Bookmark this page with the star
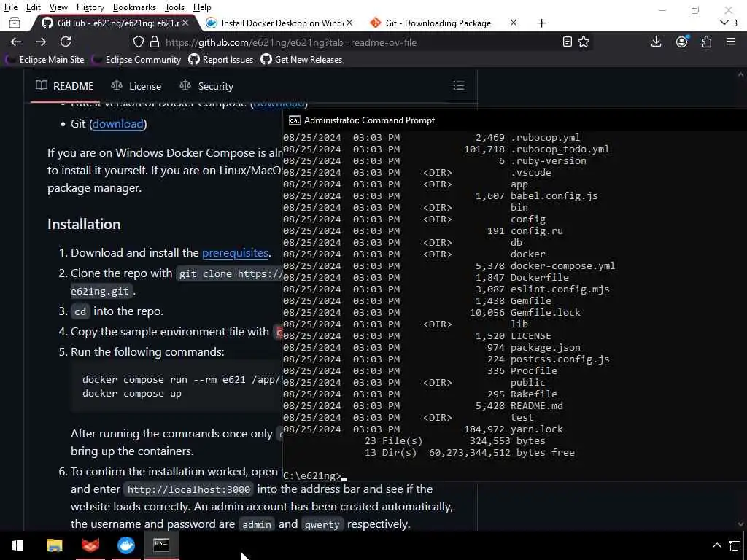This screenshot has width=747, height=560. [584, 42]
